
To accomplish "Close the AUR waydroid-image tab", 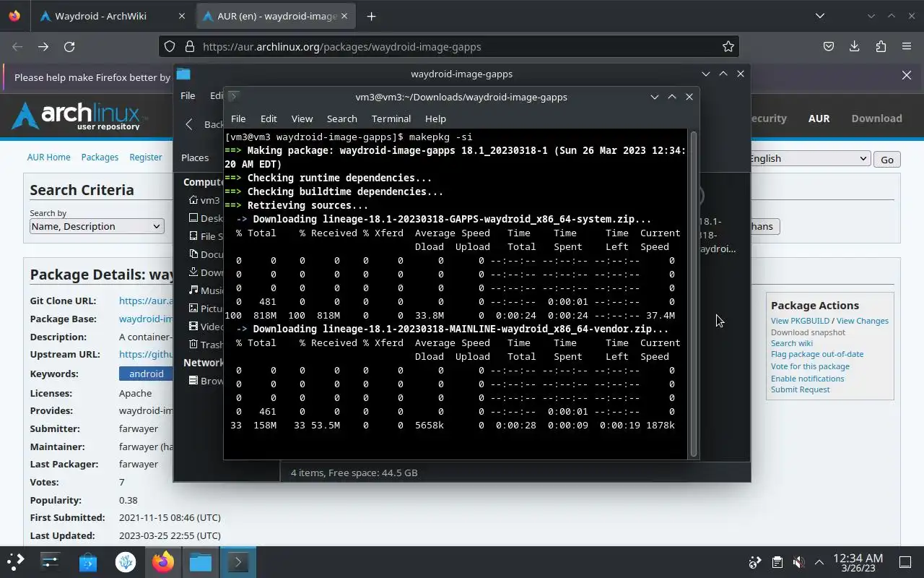I will (345, 16).
